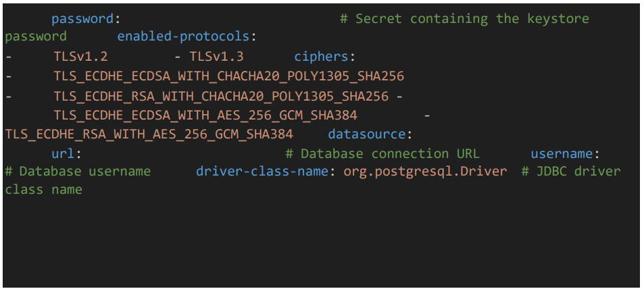This screenshot has width=644, height=289.
Task: Click the green word password on second line
Action: click(x=36, y=37)
